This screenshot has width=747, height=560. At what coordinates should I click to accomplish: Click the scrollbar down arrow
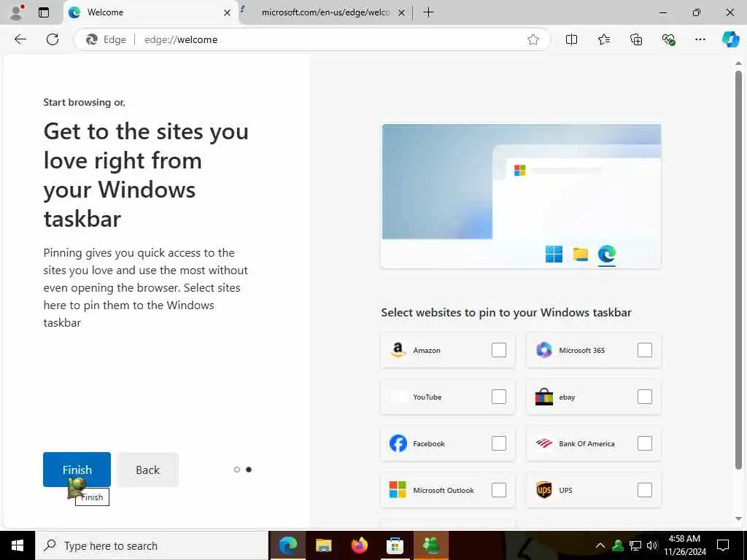(738, 518)
